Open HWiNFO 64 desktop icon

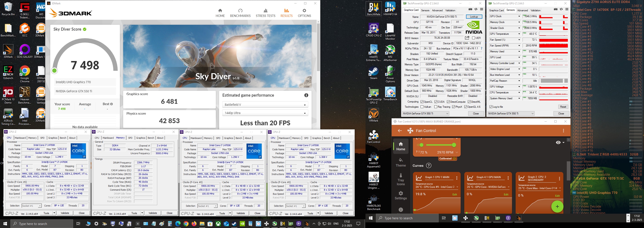tap(390, 9)
